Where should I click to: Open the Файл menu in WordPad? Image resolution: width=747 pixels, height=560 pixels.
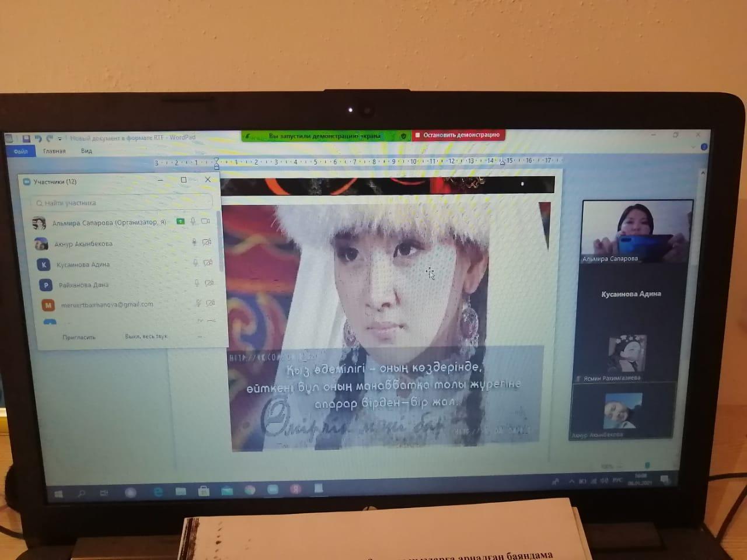[x=20, y=151]
